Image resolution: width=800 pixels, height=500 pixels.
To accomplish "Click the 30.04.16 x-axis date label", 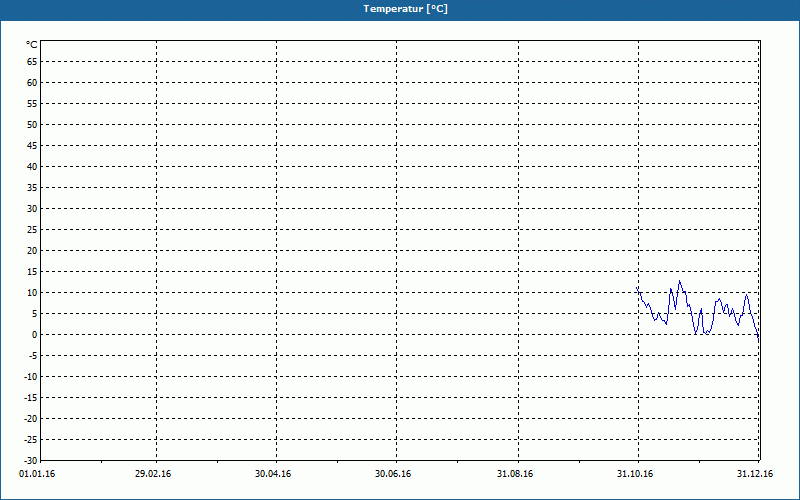I will (273, 473).
